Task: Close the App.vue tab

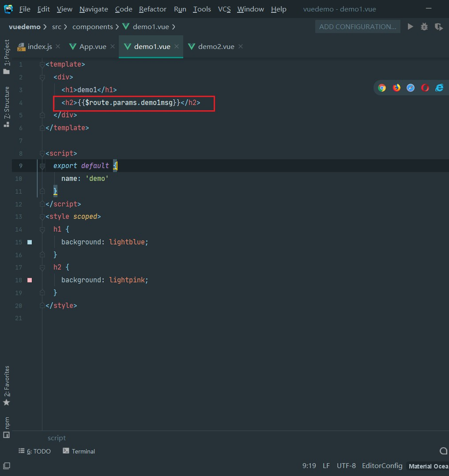Action: point(113,46)
